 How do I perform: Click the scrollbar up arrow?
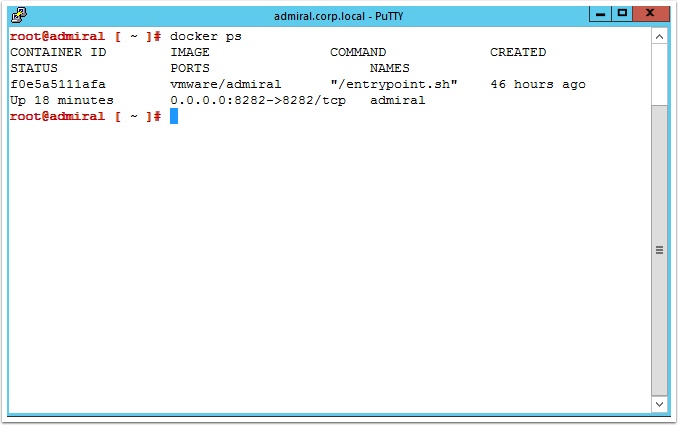[x=659, y=37]
